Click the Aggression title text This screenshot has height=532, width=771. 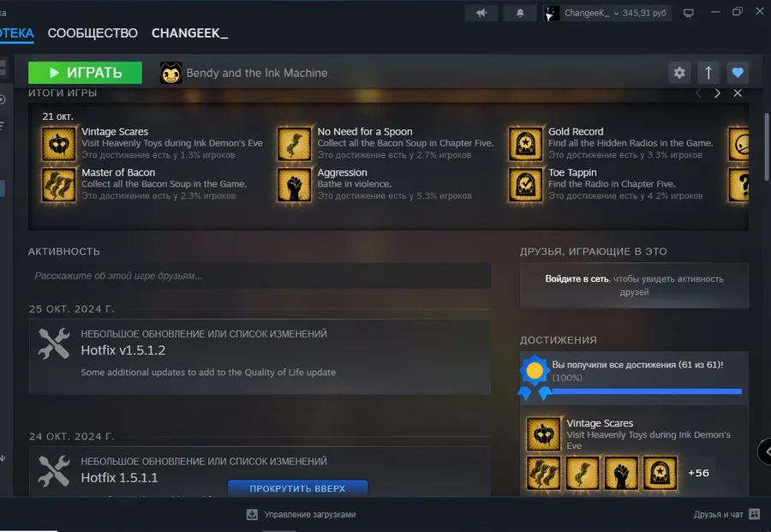tap(342, 172)
